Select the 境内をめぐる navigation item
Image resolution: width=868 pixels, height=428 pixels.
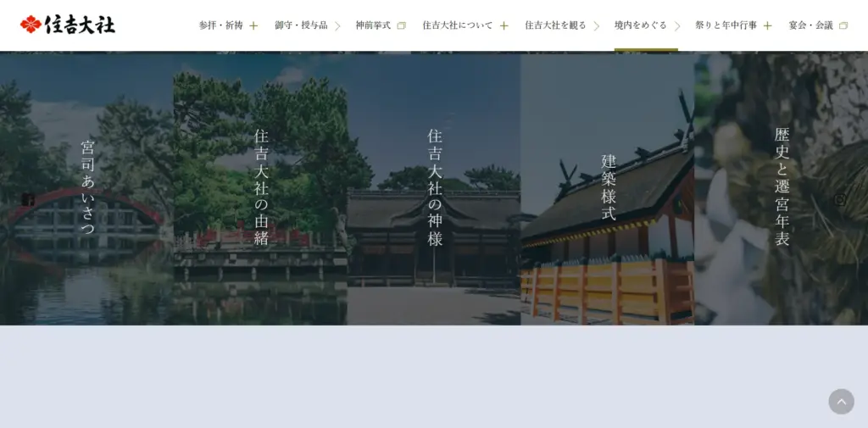coord(646,25)
